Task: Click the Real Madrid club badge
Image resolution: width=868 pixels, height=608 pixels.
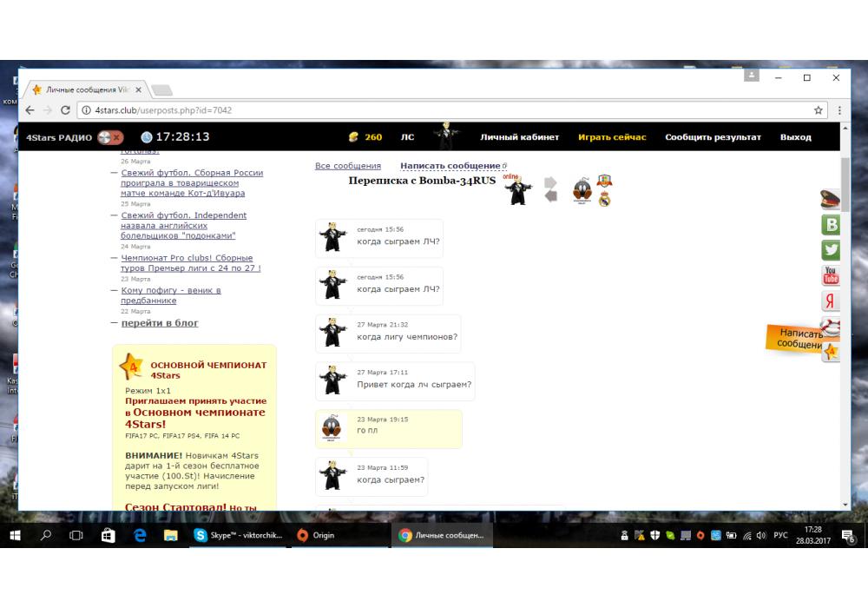Action: 605,200
